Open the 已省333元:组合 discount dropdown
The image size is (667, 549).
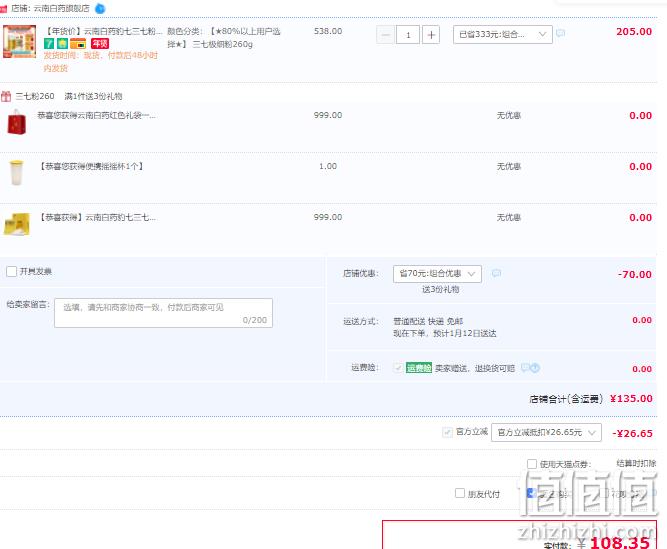click(x=503, y=34)
